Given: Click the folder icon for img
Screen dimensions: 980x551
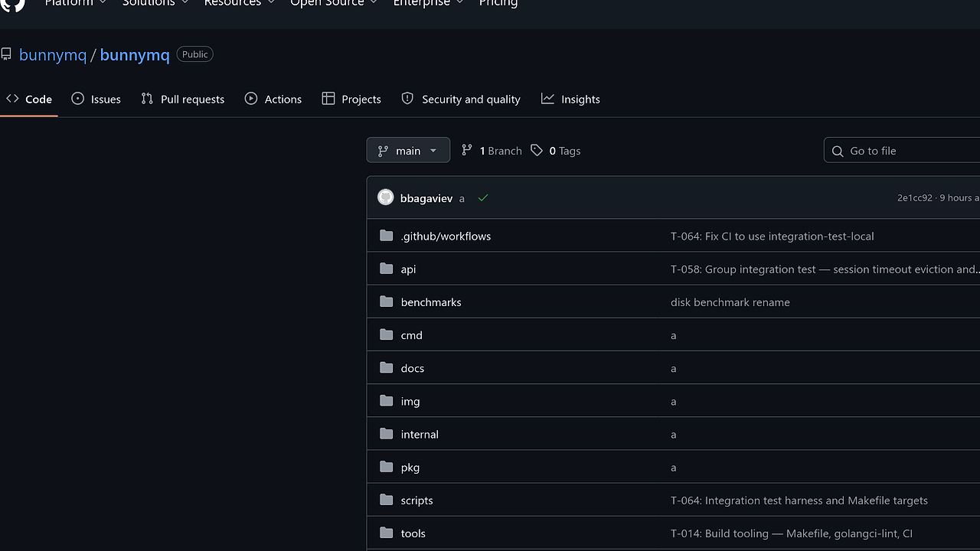Looking at the screenshot, I should click(x=387, y=400).
